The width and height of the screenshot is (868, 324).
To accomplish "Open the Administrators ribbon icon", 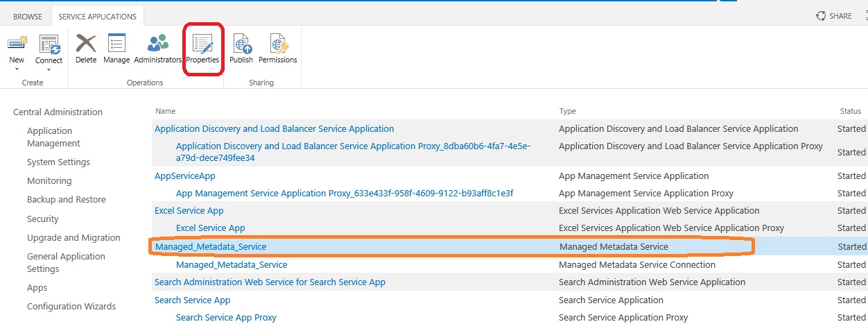I will click(x=157, y=44).
